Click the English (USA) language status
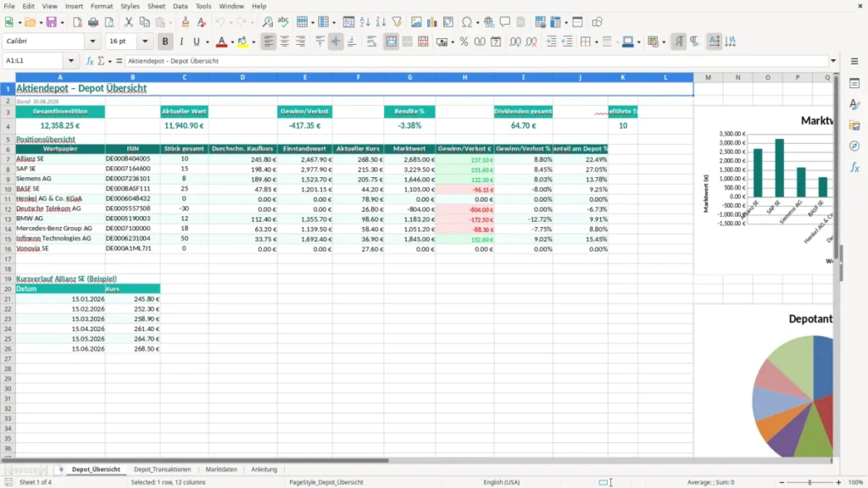Viewport: 868px width, 488px height. [x=501, y=482]
